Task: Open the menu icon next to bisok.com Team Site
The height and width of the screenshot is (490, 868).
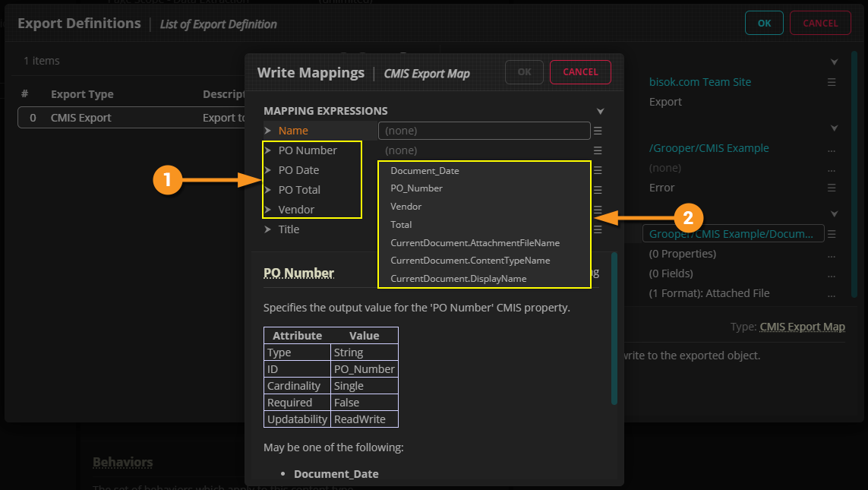Action: coord(832,82)
